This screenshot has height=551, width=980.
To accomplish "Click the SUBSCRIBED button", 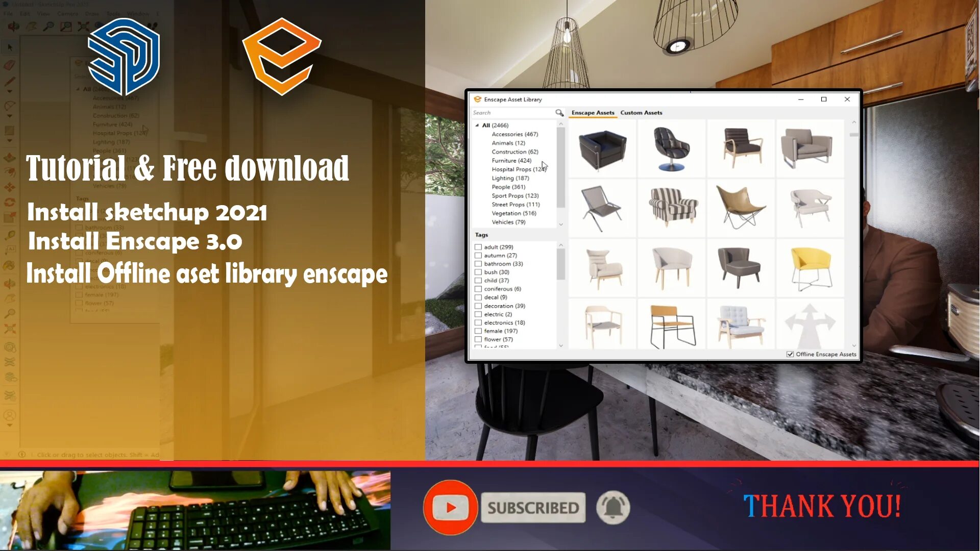I will click(x=533, y=508).
